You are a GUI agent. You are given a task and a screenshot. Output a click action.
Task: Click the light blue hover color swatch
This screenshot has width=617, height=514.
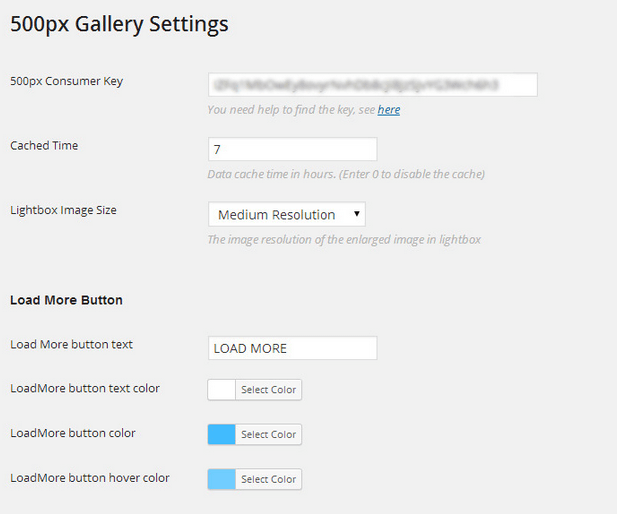tap(222, 479)
